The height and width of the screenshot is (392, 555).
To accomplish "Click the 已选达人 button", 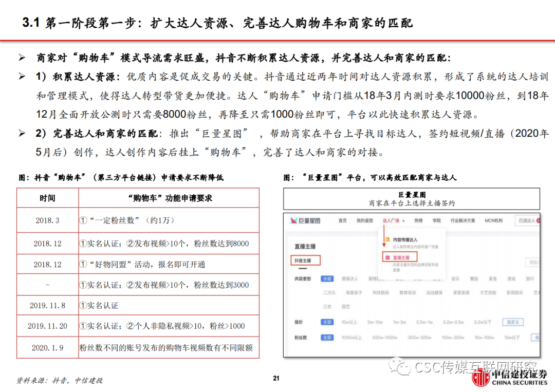I will [527, 220].
